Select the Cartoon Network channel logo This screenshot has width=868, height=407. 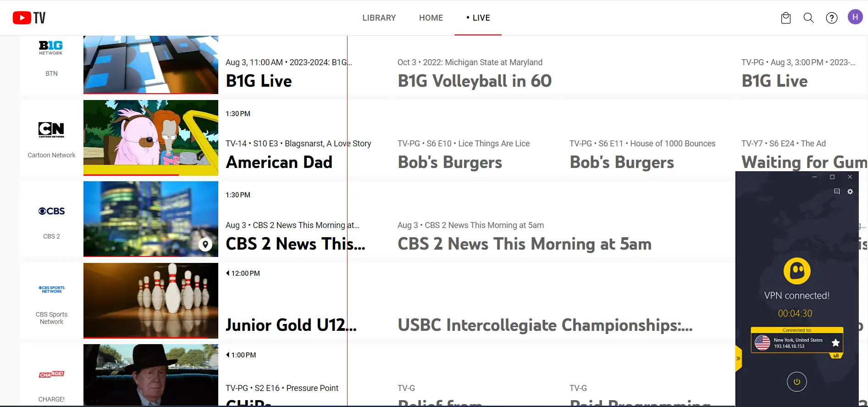[x=51, y=130]
